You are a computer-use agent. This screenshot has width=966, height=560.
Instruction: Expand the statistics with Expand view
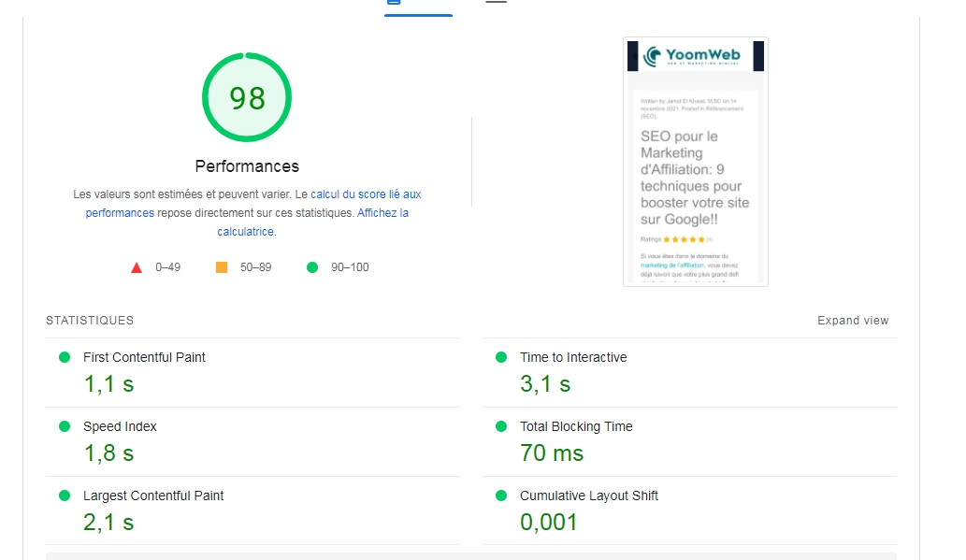853,321
